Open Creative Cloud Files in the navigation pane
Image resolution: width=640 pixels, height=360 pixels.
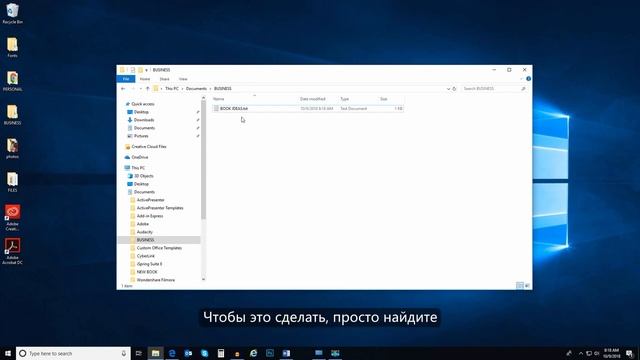coord(149,147)
